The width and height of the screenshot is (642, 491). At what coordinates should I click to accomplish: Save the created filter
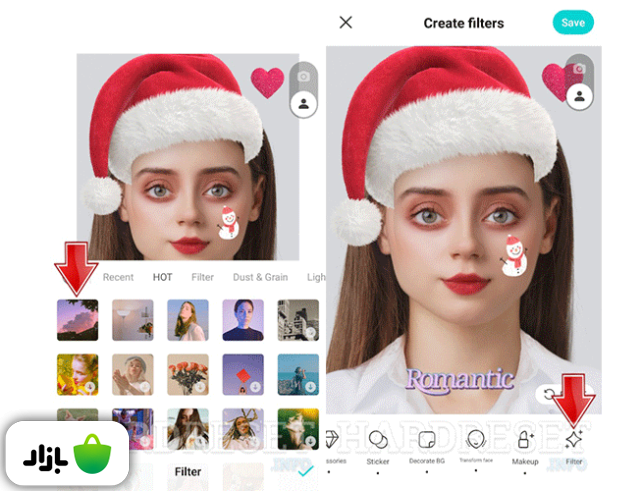click(x=573, y=22)
